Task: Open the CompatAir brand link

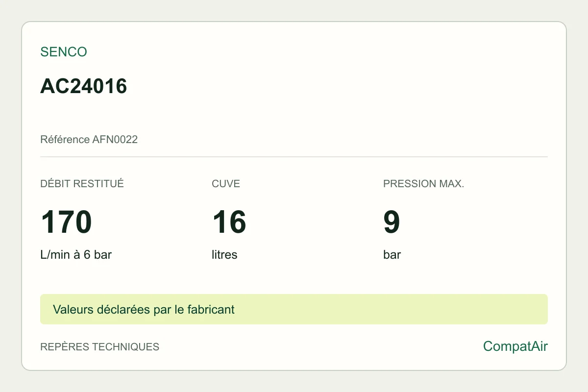Action: tap(515, 346)
